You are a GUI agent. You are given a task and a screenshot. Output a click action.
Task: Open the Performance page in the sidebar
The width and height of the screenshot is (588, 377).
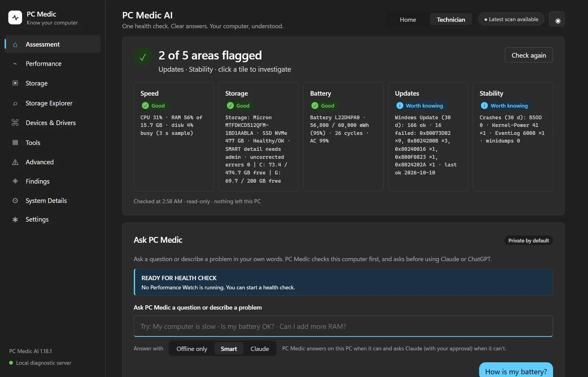pyautogui.click(x=53, y=64)
